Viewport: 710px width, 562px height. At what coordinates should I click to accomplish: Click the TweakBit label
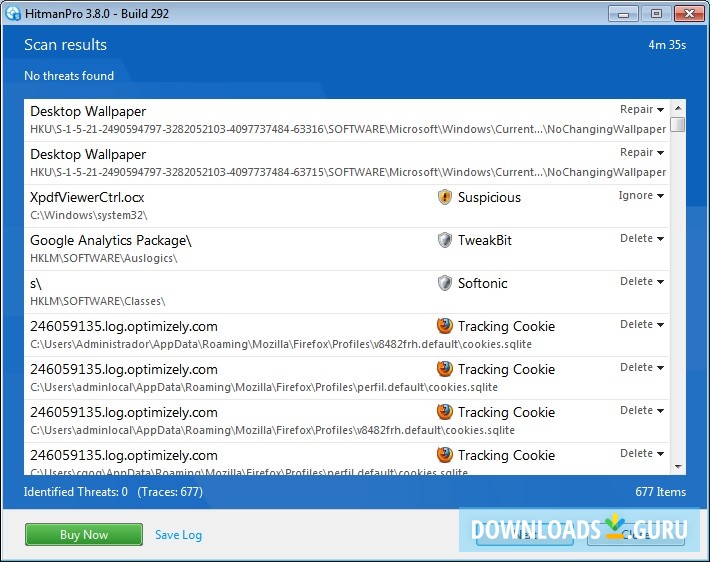pos(485,240)
